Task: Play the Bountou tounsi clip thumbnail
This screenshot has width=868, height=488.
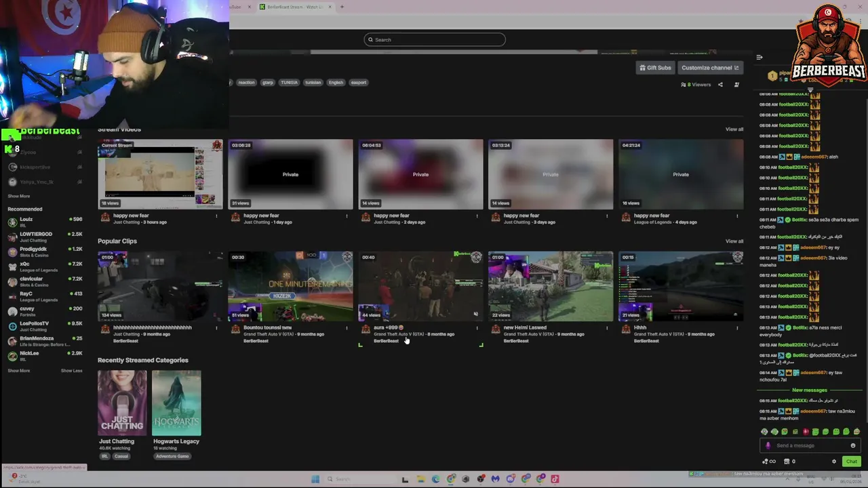Action: [x=290, y=286]
